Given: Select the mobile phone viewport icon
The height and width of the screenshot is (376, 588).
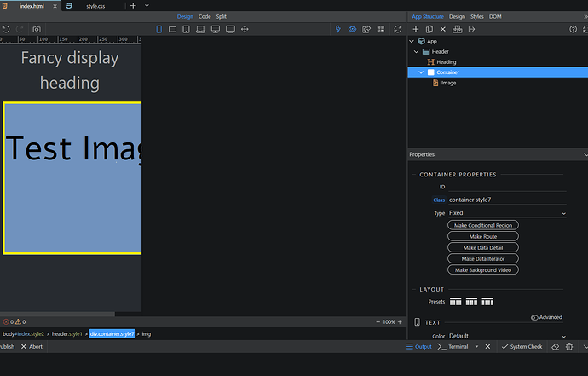Looking at the screenshot, I should (x=159, y=29).
